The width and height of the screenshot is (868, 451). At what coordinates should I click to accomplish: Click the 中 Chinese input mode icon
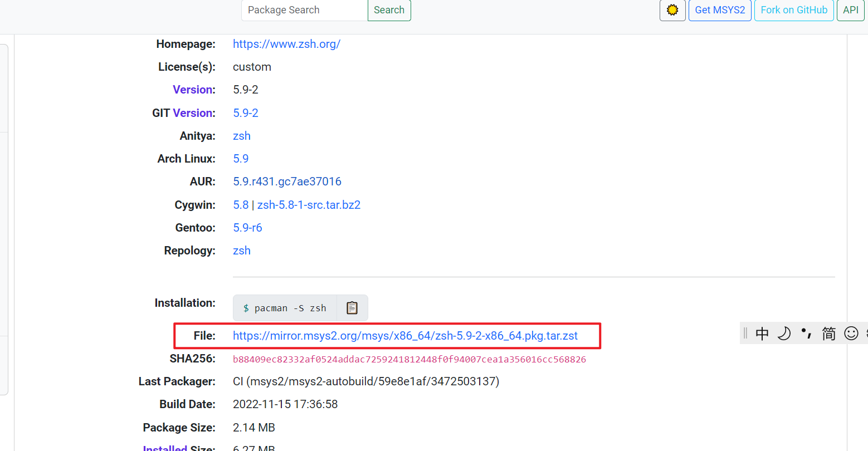point(762,334)
